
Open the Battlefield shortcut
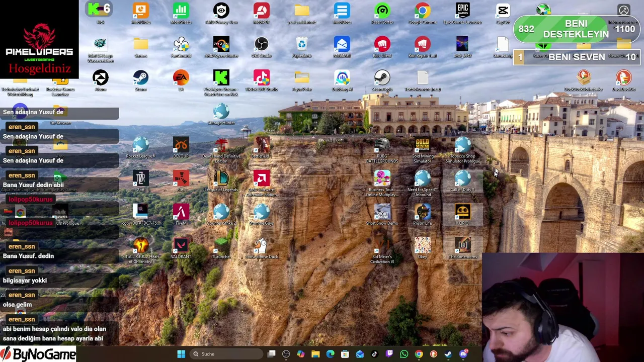click(261, 148)
